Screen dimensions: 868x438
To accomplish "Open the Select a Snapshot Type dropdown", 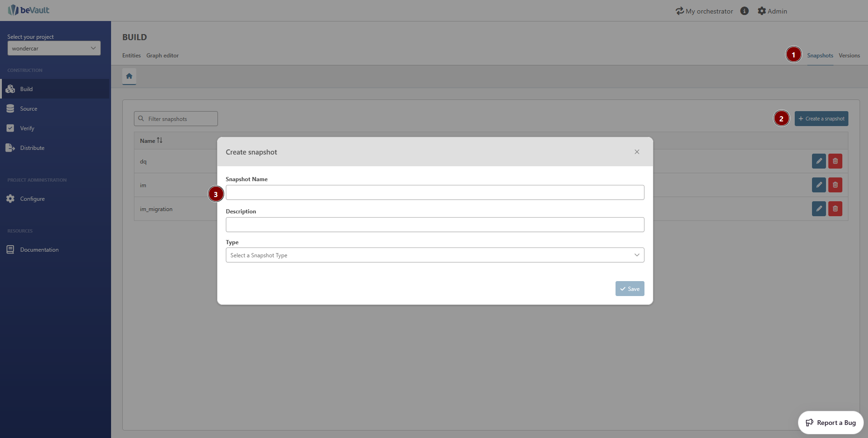I will click(x=434, y=255).
